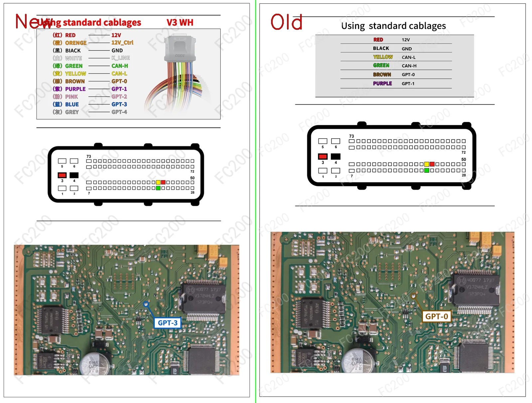Image resolution: width=532 pixels, height=403 pixels.
Task: Click the BLUE GPT-3 row in the new cable list
Action: click(90, 104)
